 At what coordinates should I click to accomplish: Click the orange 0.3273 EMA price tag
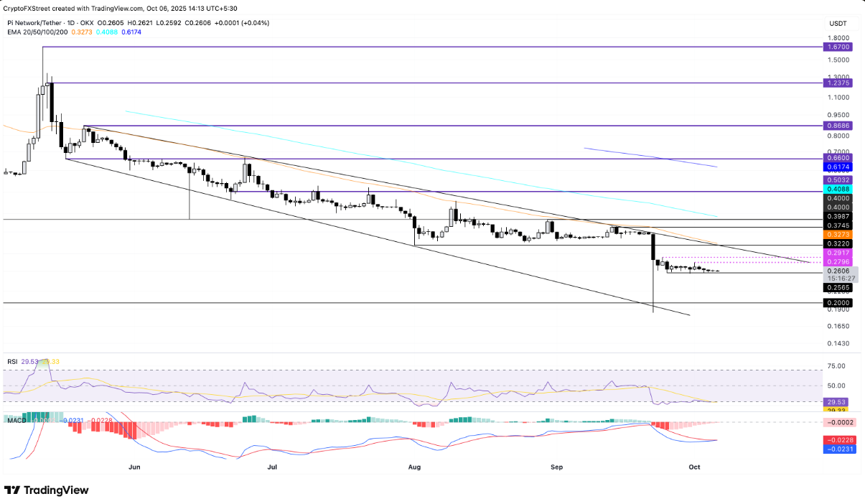click(838, 235)
